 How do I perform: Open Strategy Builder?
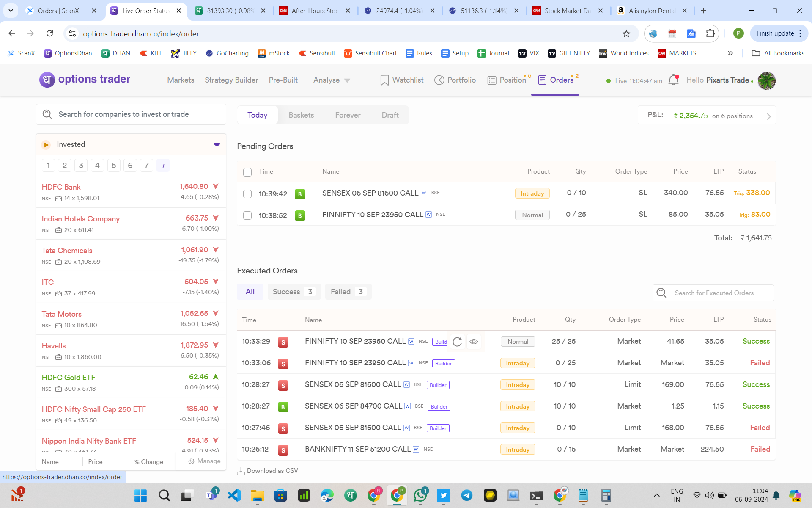point(231,80)
